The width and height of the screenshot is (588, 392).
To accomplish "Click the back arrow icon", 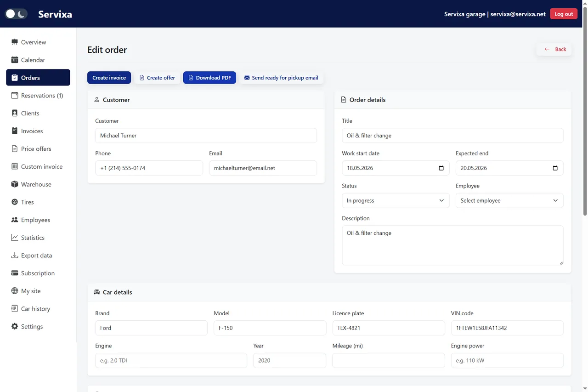I will click(x=547, y=49).
